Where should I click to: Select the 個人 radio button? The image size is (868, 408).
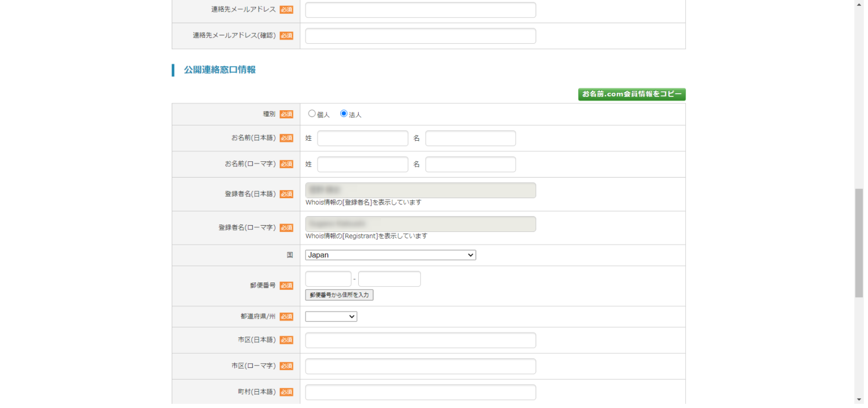click(x=312, y=114)
